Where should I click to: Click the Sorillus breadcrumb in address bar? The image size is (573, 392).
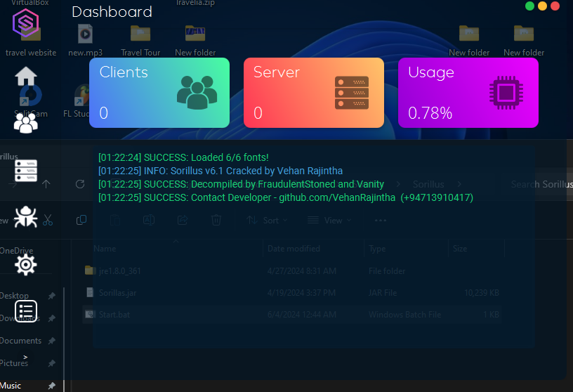point(428,184)
